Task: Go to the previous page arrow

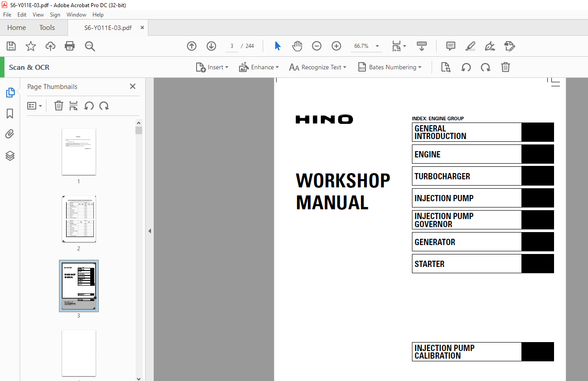Action: click(x=192, y=46)
